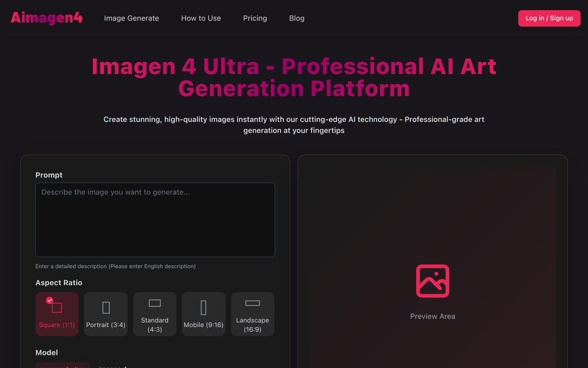Viewport: 588px width, 368px height.
Task: Visit the Blog
Action: 296,18
